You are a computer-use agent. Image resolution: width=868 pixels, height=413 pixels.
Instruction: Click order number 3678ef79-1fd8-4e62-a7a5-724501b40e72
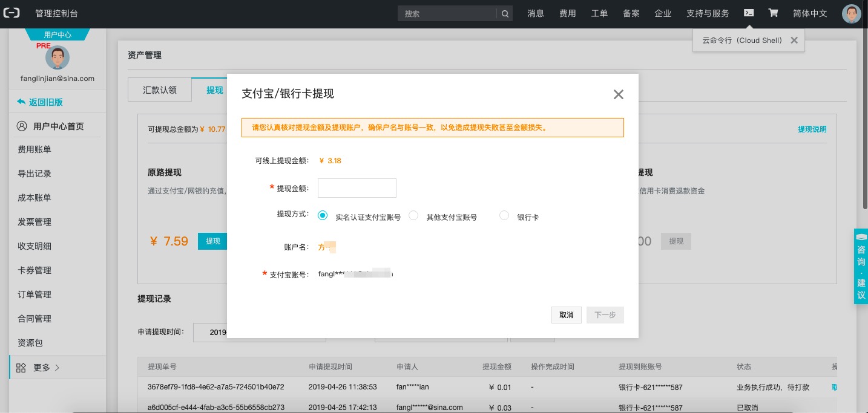coord(216,387)
